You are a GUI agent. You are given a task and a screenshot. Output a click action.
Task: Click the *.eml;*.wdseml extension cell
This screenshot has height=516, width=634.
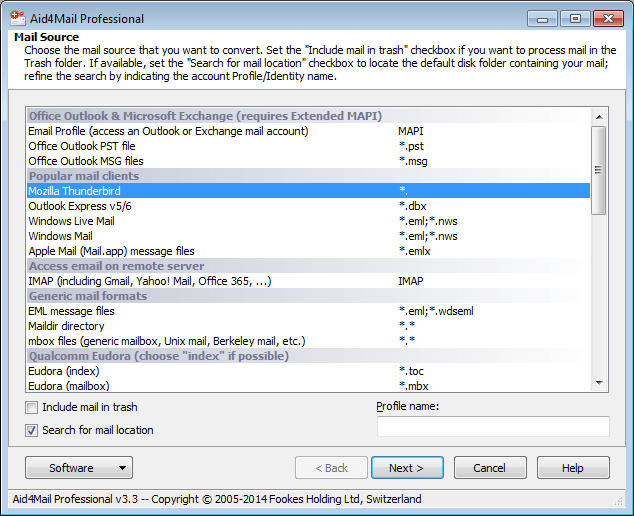(x=436, y=311)
